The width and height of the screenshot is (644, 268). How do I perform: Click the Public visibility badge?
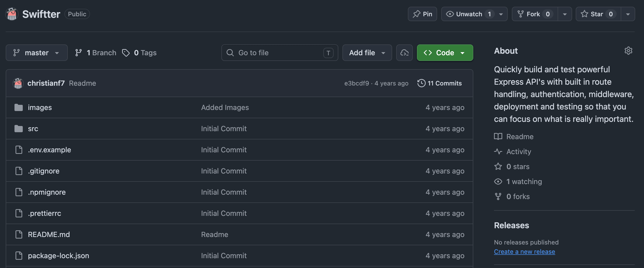pos(77,14)
